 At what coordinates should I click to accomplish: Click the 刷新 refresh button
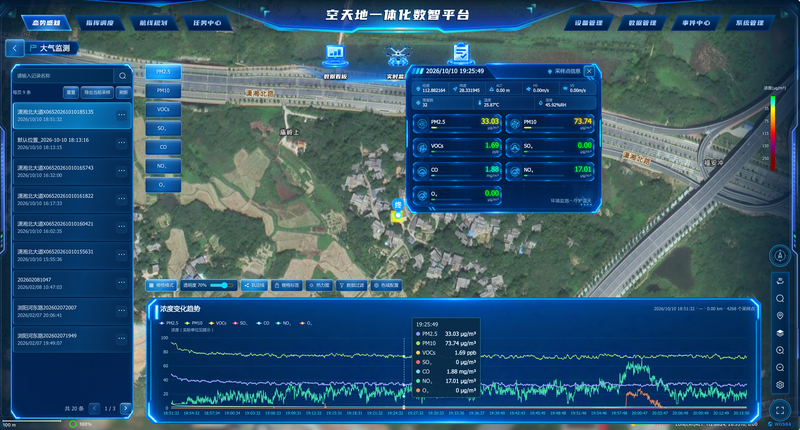coord(123,92)
